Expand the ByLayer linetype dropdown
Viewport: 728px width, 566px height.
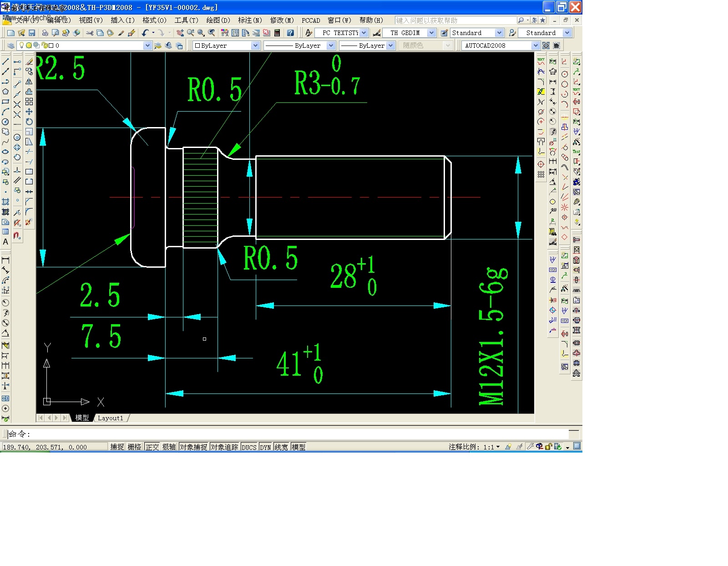[x=331, y=46]
